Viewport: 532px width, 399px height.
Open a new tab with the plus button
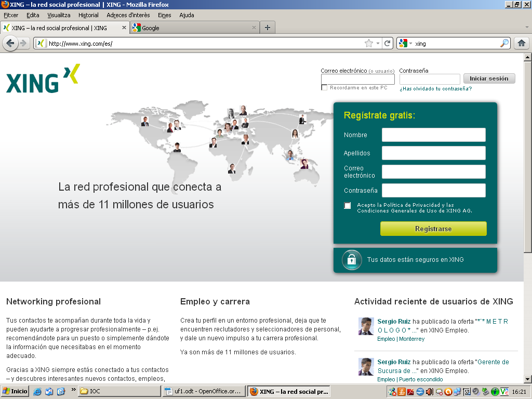(268, 28)
